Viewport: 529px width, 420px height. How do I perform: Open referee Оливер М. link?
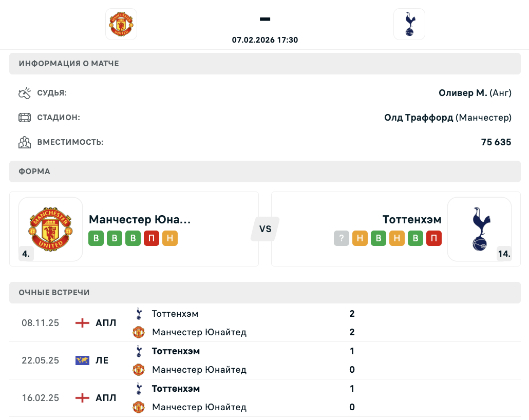(462, 93)
